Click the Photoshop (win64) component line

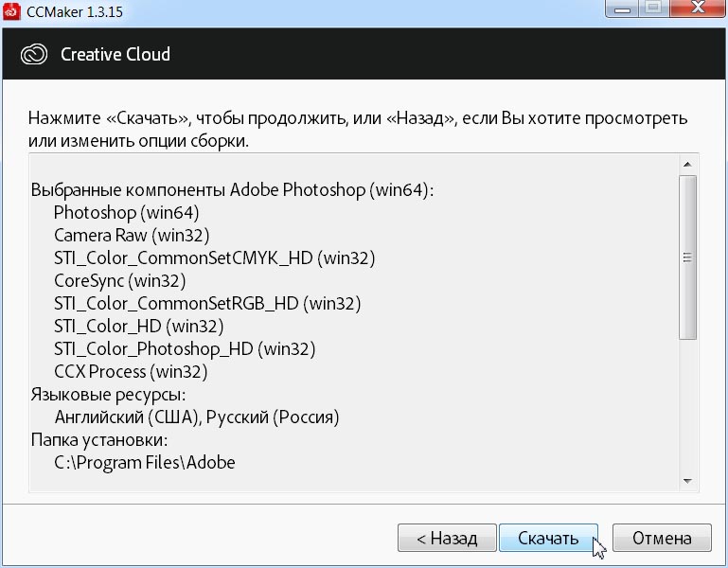tap(126, 212)
